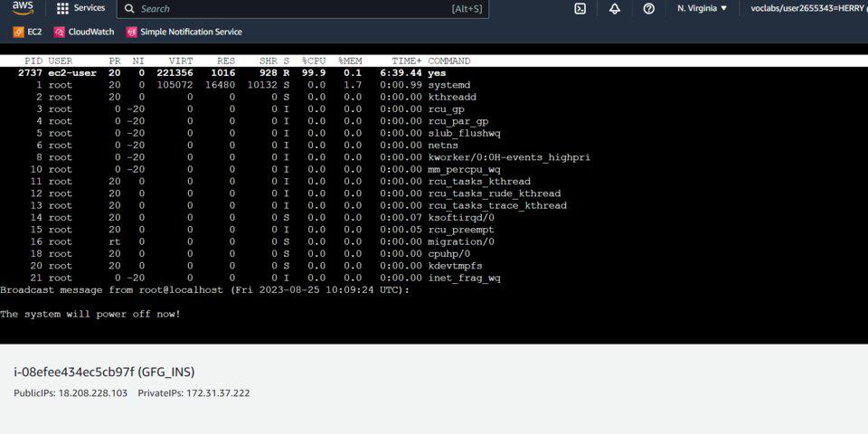Open the notifications bell
The height and width of the screenshot is (434, 868).
click(x=615, y=8)
